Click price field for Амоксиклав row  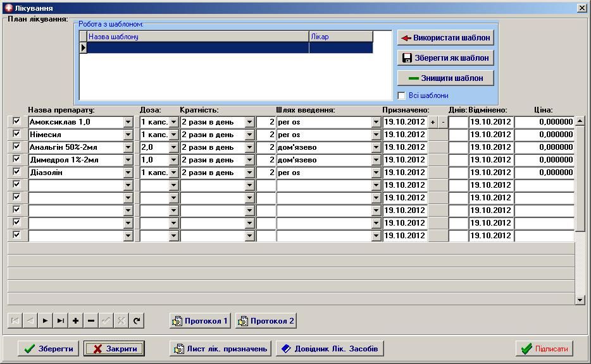(x=544, y=122)
